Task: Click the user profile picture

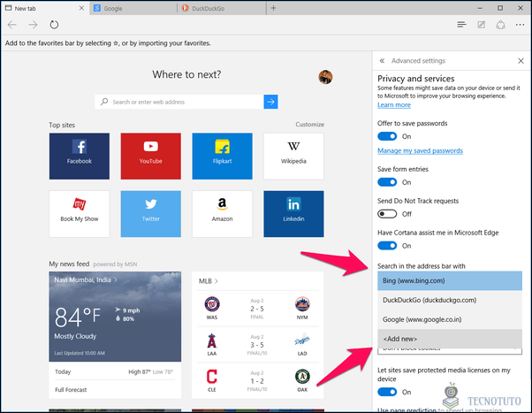Action: pyautogui.click(x=325, y=77)
